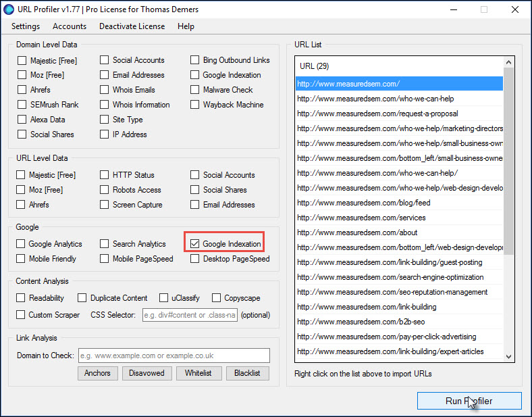This screenshot has height=417, width=532.
Task: Check the domain-level Ahrefs option
Action: (22, 90)
